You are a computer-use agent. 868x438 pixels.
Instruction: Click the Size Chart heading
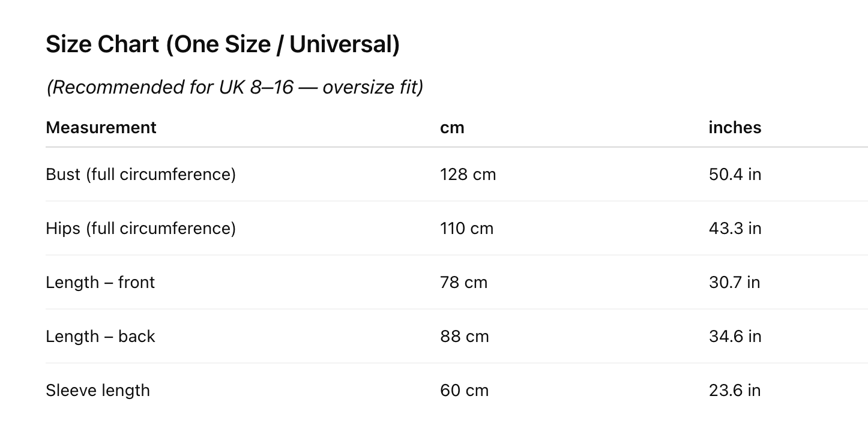222,44
